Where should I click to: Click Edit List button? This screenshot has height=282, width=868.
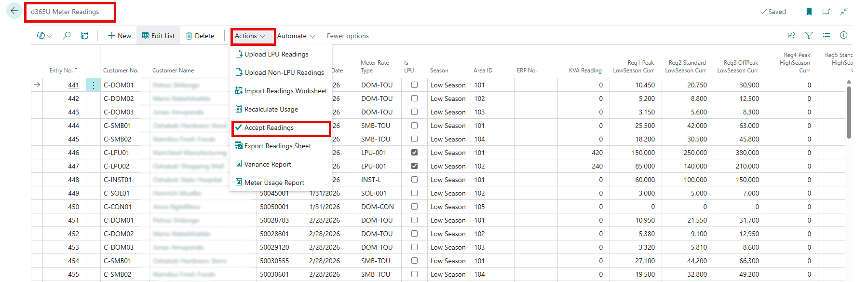click(x=158, y=36)
